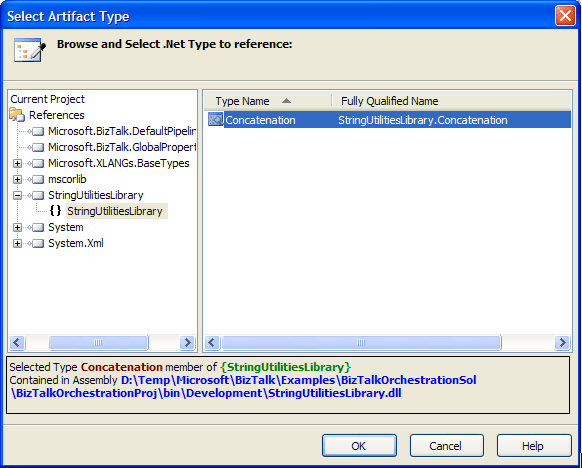Select the Microsoft.XLANGs.BaseTypes tree item
This screenshot has height=468, width=582.
119,163
